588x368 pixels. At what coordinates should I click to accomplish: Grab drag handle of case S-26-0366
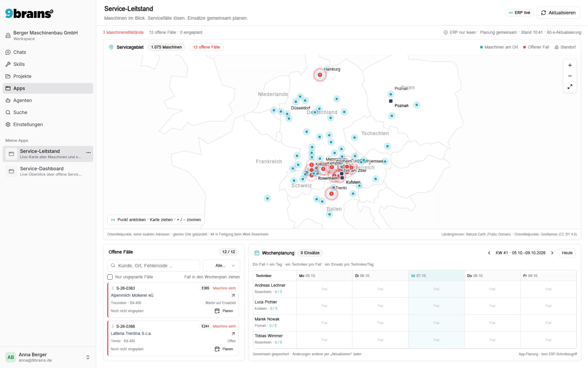(113, 326)
